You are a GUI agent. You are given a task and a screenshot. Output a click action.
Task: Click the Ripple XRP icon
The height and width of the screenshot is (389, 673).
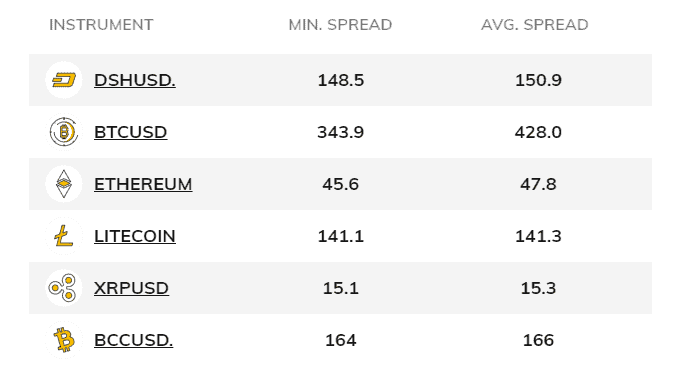coord(64,288)
